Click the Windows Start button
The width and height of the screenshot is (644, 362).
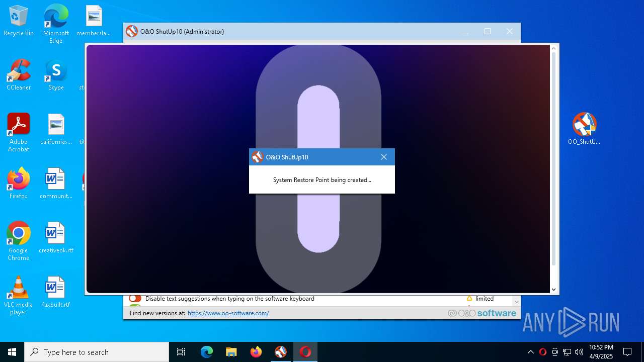click(12, 352)
